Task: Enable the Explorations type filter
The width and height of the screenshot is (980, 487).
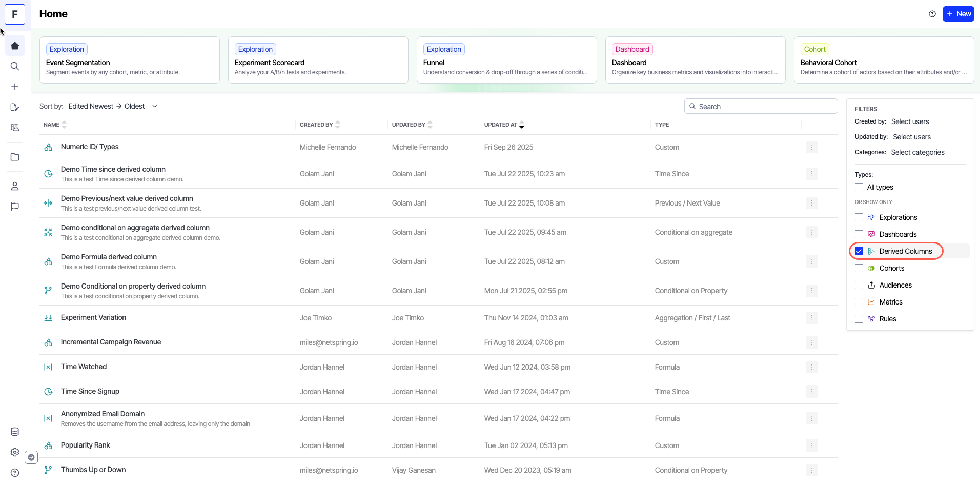Action: tap(859, 217)
